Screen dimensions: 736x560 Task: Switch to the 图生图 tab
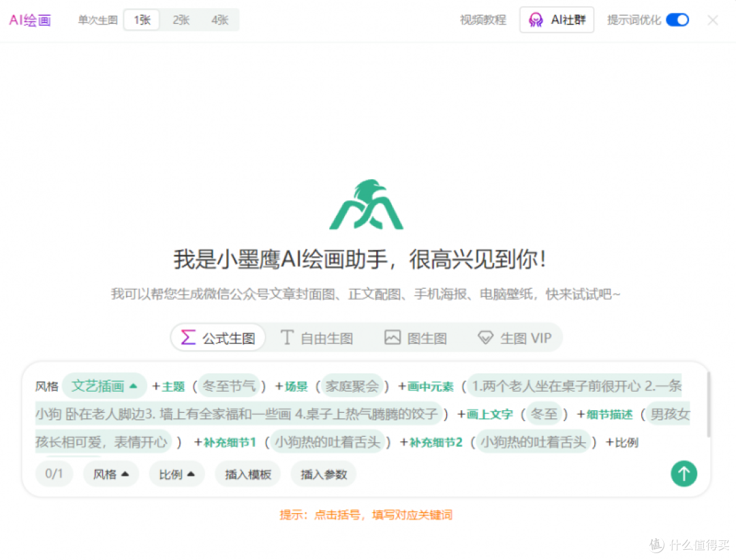click(x=416, y=337)
